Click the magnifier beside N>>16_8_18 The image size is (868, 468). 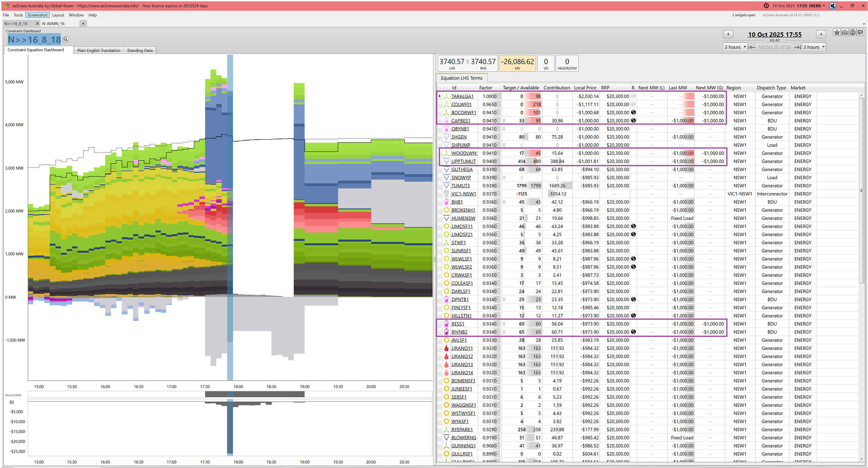pos(66,39)
